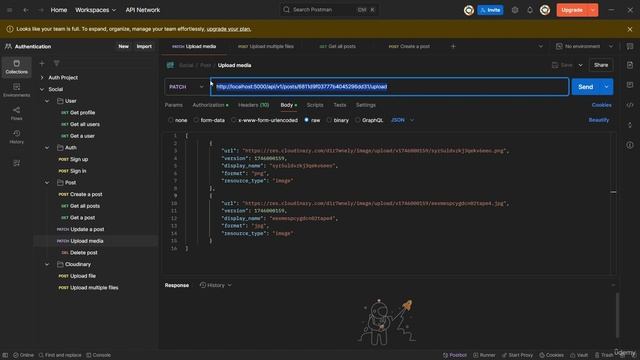Expand the Auth Project collection

42,78
